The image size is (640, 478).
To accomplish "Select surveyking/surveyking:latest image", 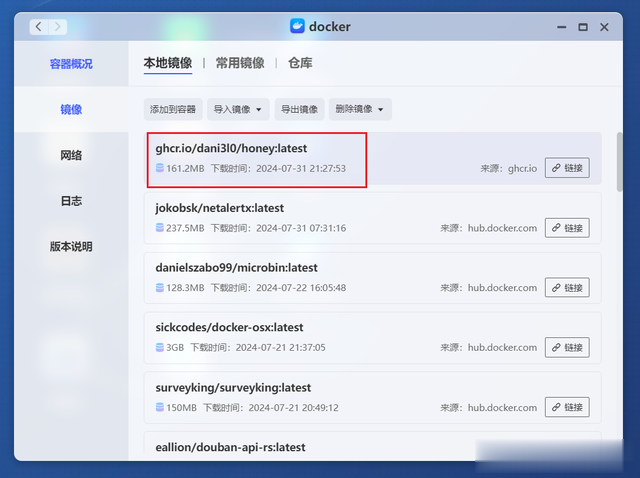I will click(x=373, y=398).
